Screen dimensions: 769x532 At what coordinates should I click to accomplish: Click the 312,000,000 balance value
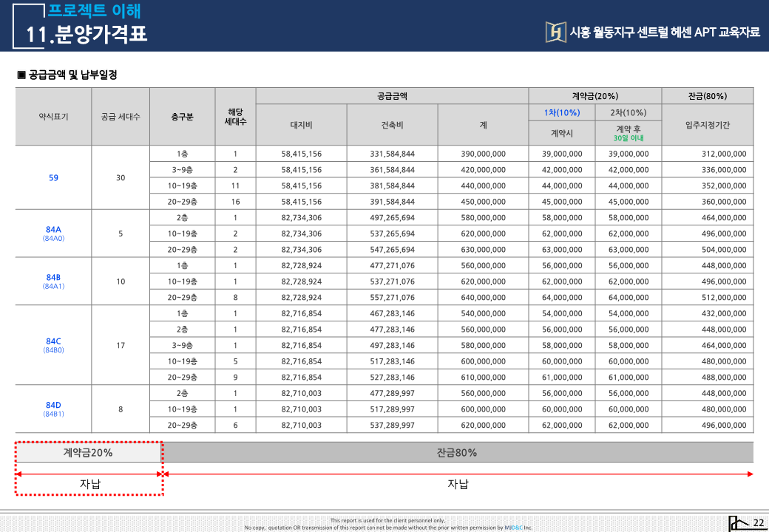(723, 154)
